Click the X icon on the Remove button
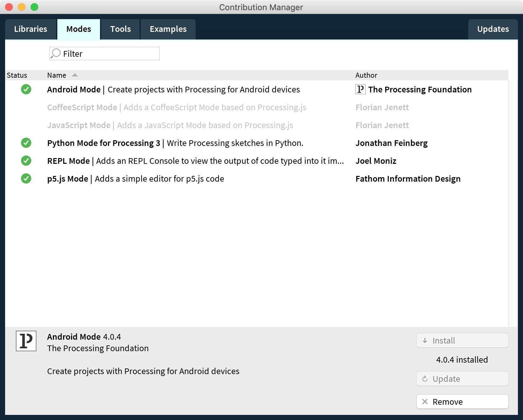This screenshot has height=420, width=523. point(425,402)
